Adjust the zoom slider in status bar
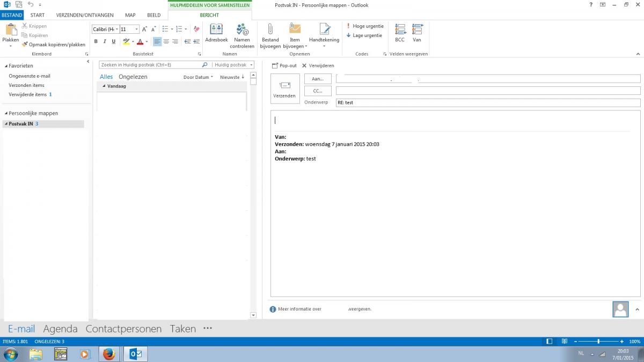644x362 pixels. [598, 341]
